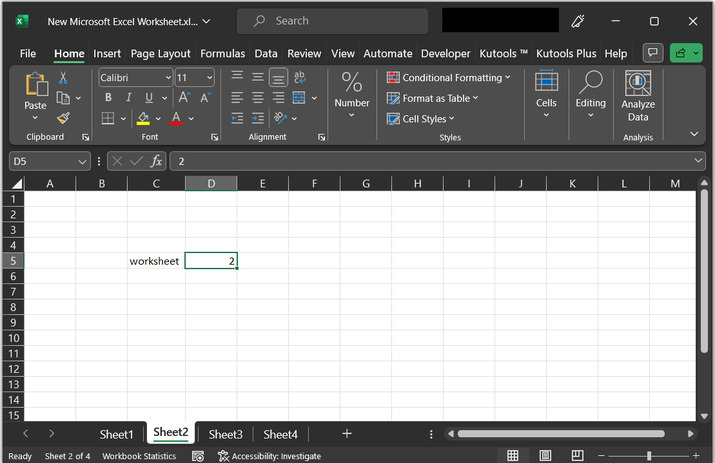Click the Cut scissors icon
This screenshot has height=463, width=715.
(63, 78)
